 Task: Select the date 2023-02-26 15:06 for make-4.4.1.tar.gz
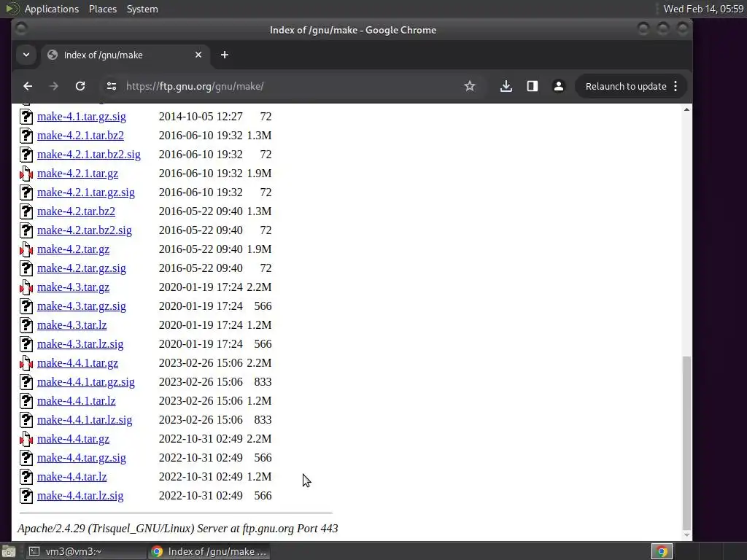(x=201, y=363)
